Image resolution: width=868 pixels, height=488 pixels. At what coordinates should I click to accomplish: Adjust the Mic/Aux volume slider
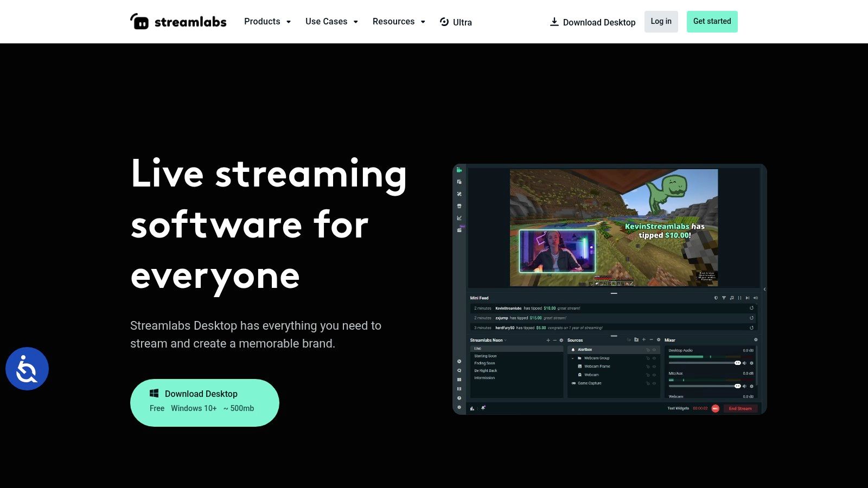pyautogui.click(x=705, y=386)
